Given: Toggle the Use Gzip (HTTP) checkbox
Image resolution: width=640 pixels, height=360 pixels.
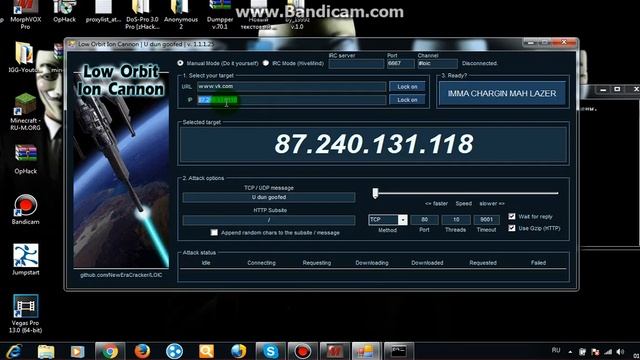Looking at the screenshot, I should pyautogui.click(x=512, y=228).
